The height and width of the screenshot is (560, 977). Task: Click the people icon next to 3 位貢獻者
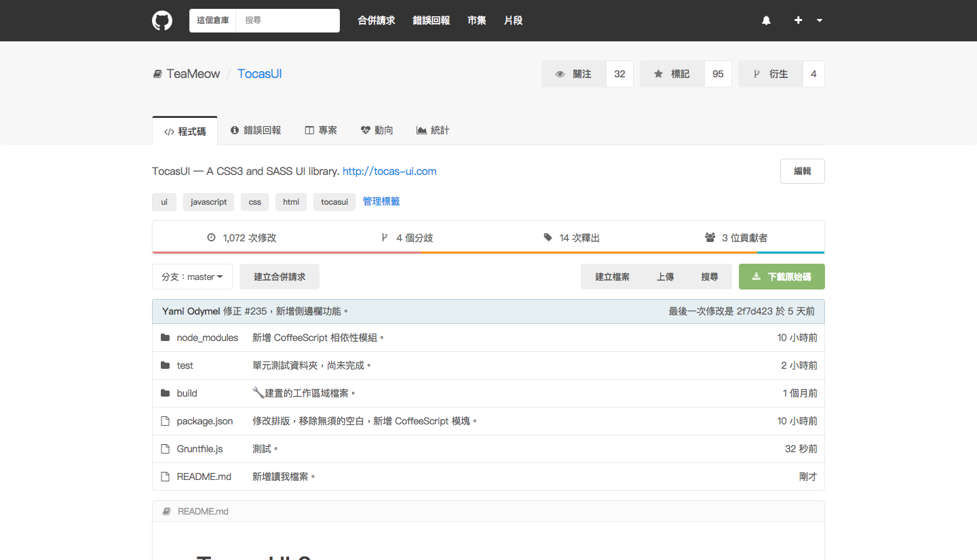(x=710, y=238)
